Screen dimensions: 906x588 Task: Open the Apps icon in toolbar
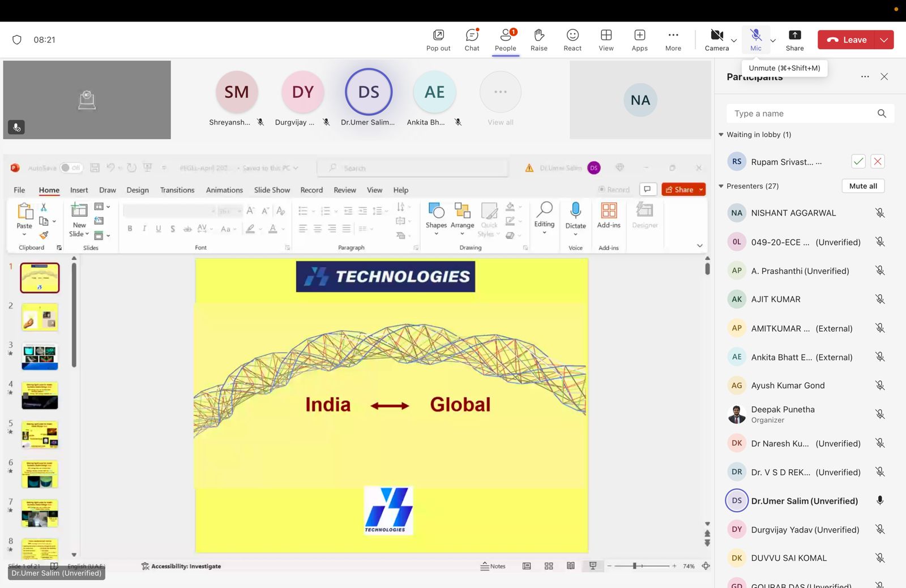point(639,40)
